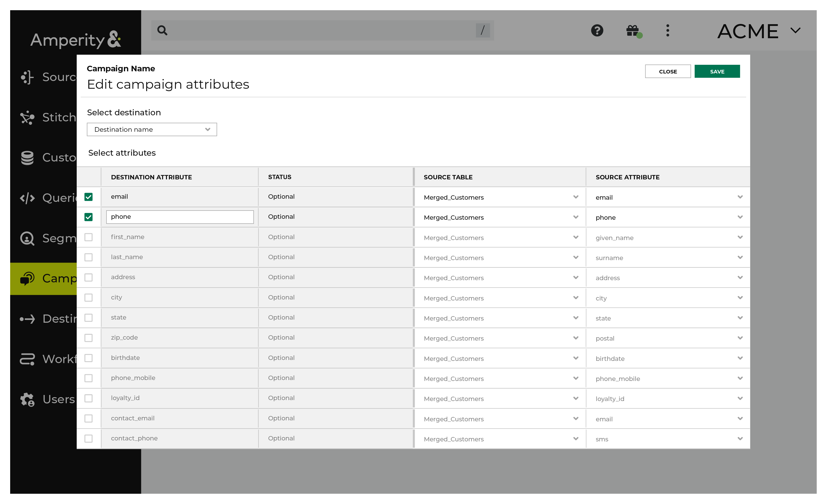
Task: Go to Sources in the sidebar
Action: tap(59, 77)
